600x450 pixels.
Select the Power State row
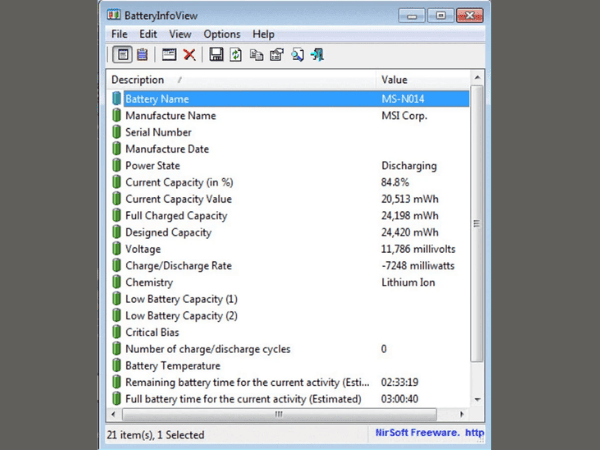152,166
